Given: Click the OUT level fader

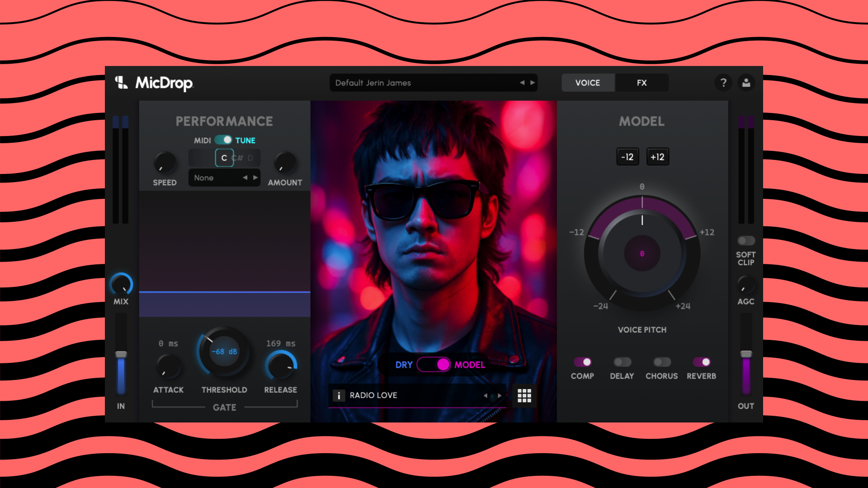Looking at the screenshot, I should click(746, 354).
